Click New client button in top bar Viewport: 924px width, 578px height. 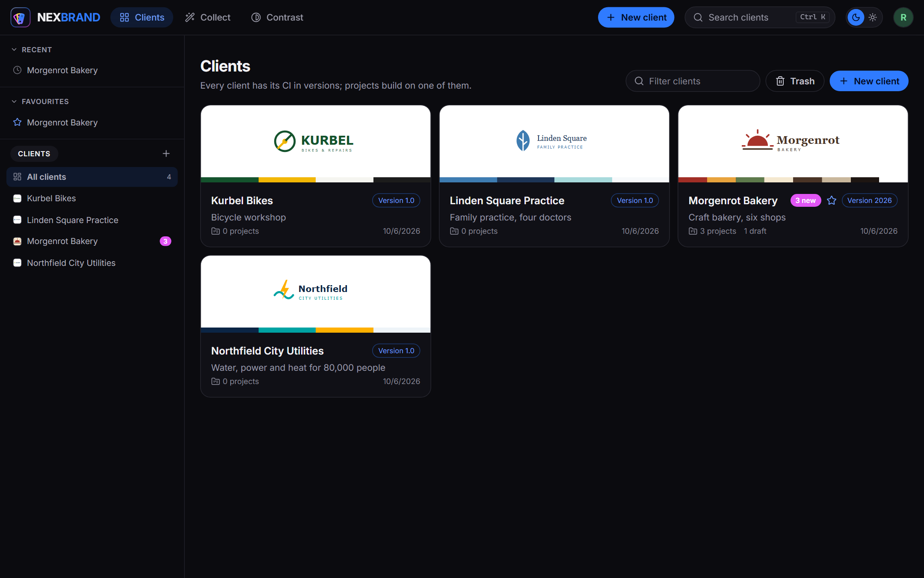pos(636,18)
